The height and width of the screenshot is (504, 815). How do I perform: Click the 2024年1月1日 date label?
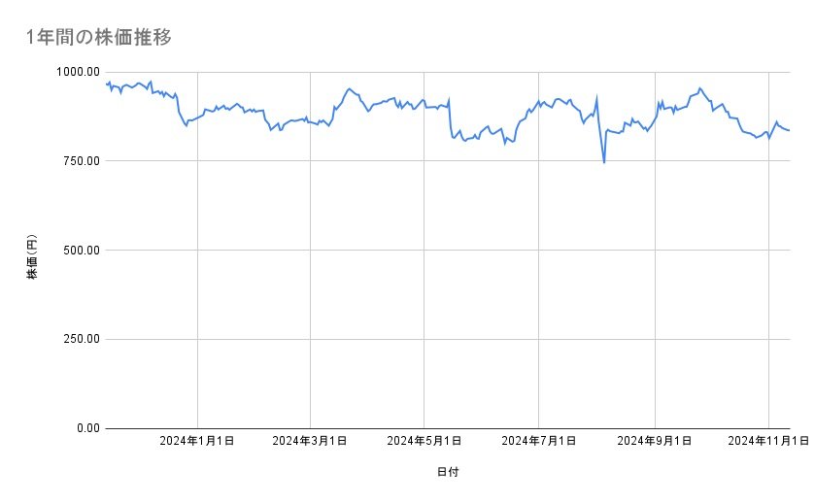[x=197, y=442]
